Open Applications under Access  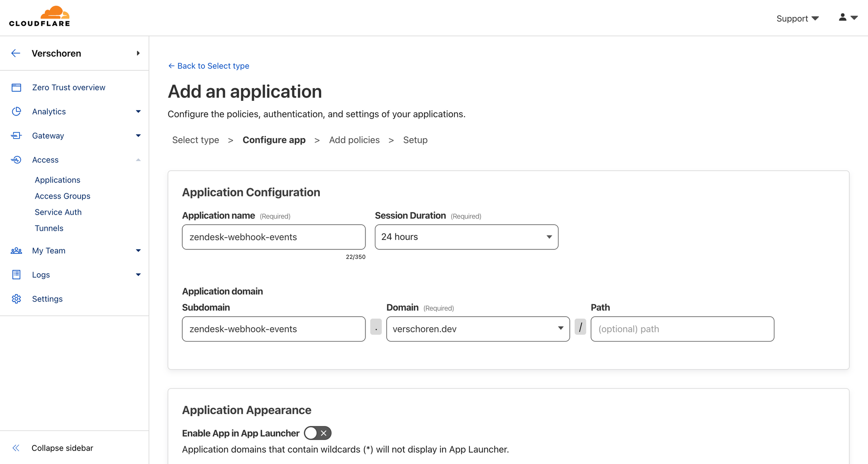[x=57, y=180]
